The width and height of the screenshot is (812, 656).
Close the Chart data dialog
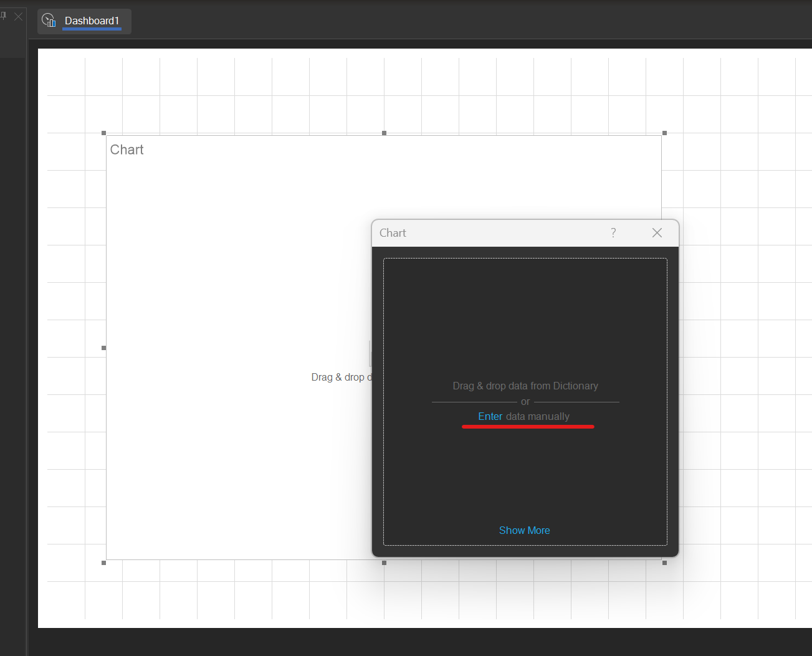[x=657, y=232]
